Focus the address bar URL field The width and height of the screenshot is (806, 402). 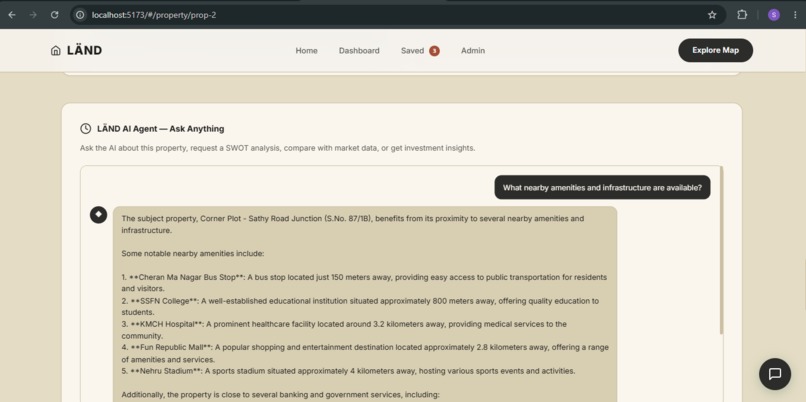click(396, 15)
